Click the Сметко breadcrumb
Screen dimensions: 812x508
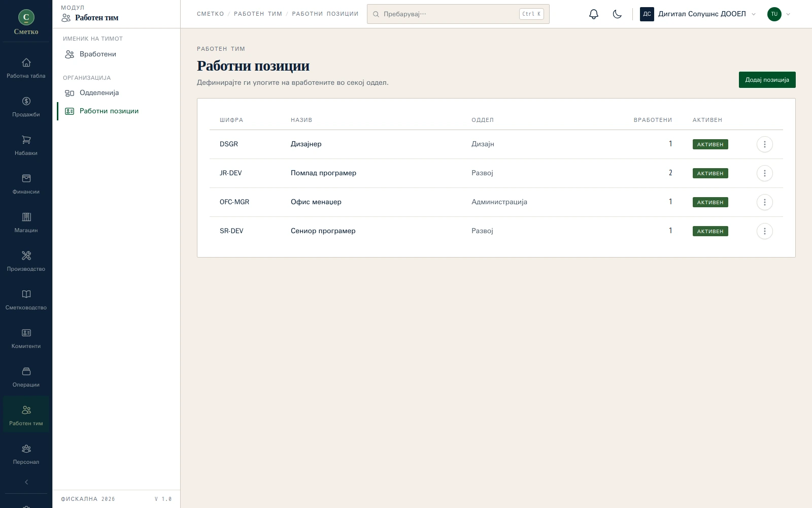[210, 14]
